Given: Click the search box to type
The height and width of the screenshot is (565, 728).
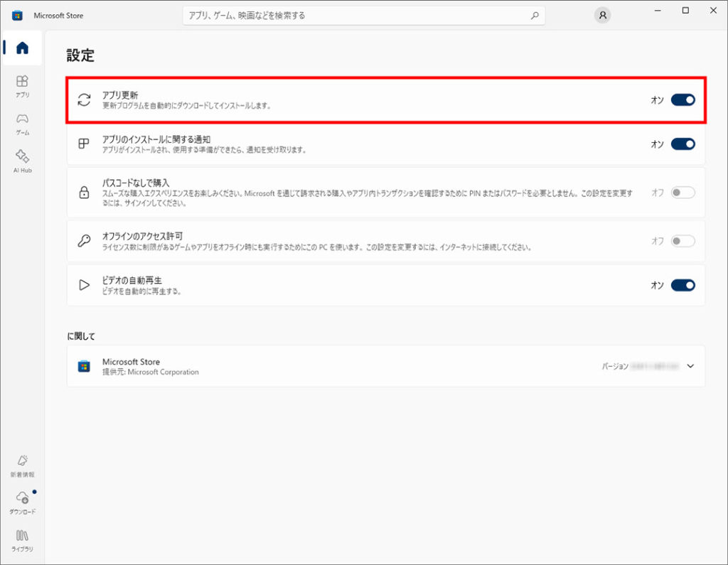Looking at the screenshot, I should (355, 15).
